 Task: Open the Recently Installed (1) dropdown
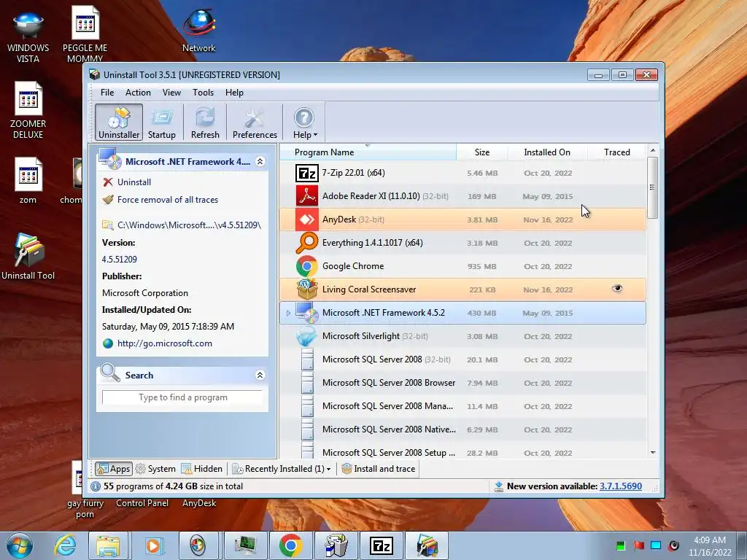[x=281, y=469]
